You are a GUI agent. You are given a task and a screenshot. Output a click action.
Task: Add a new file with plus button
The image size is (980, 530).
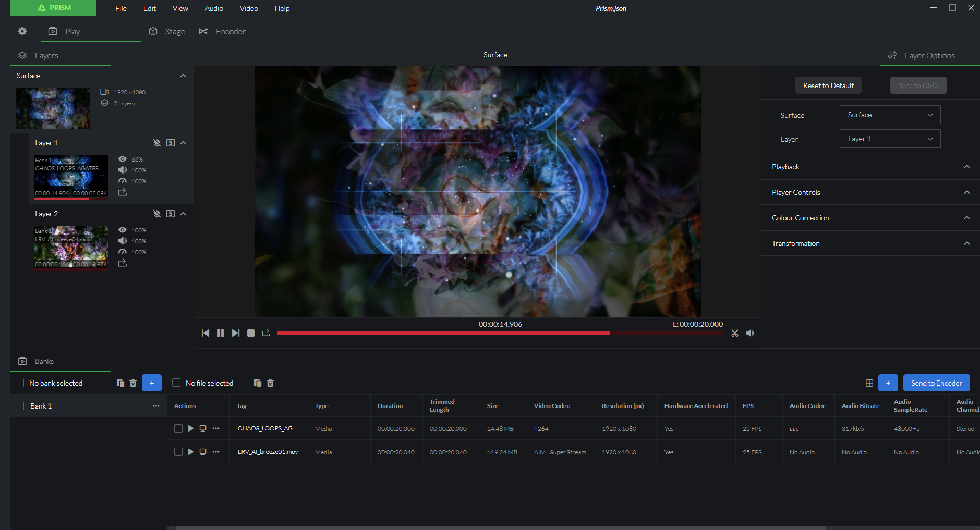pos(888,383)
